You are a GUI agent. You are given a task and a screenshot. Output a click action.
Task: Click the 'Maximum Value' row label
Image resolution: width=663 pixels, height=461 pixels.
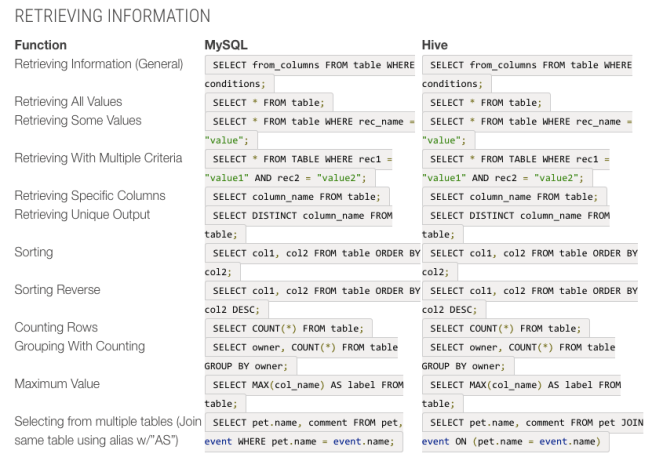[56, 384]
